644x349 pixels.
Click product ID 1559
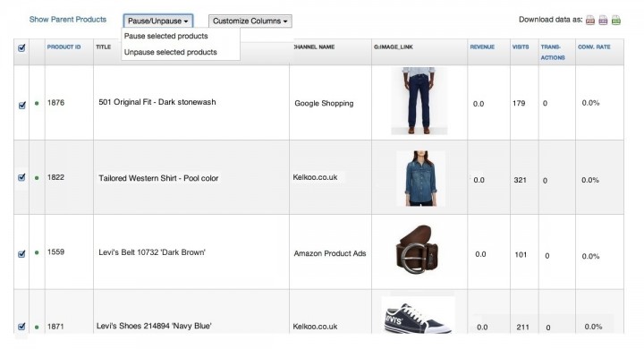(x=55, y=252)
